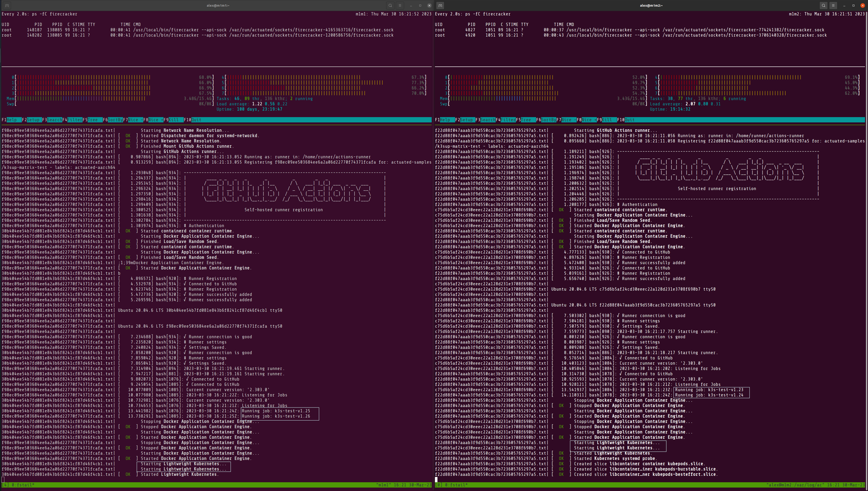Click F8 Nice + in m1m1 htop
868x491 pixels.
(153, 120)
